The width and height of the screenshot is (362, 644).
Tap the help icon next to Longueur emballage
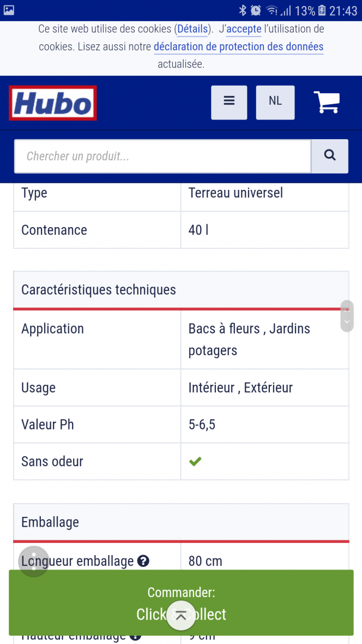(143, 560)
